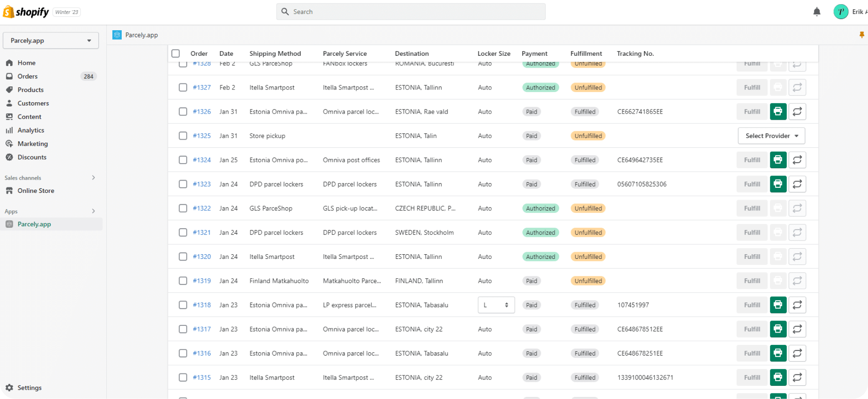Open Customers section
Screen dimensions: 868x399
point(33,103)
